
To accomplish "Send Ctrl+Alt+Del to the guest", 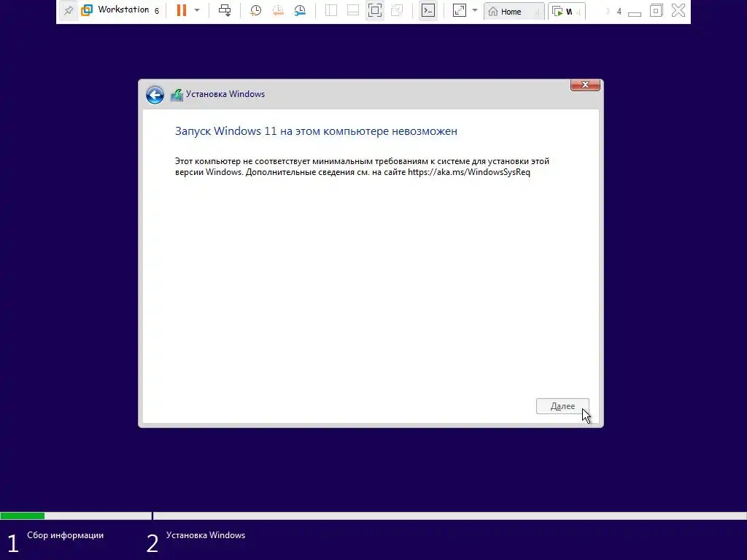I will click(x=225, y=10).
